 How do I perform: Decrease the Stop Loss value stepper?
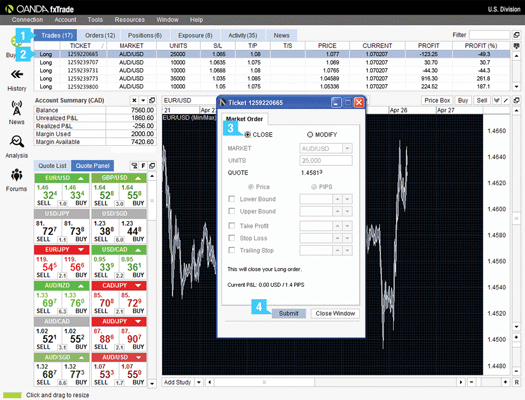click(347, 238)
